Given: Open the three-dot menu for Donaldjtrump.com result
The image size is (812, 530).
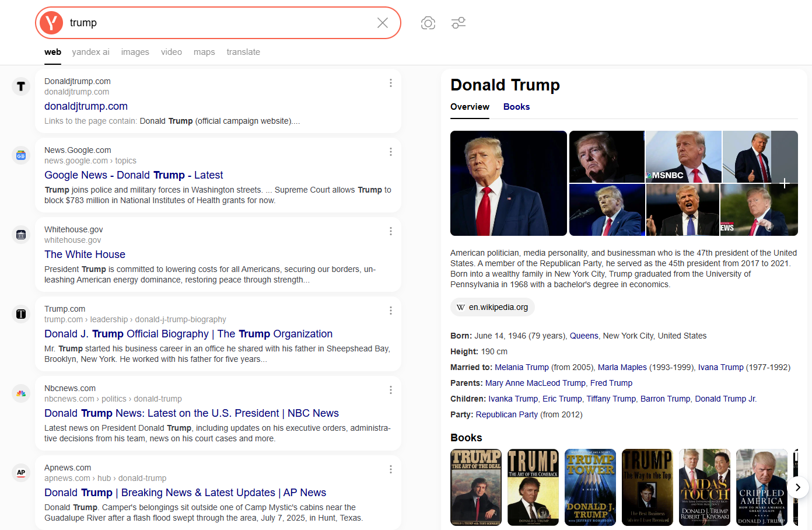Looking at the screenshot, I should [x=390, y=83].
